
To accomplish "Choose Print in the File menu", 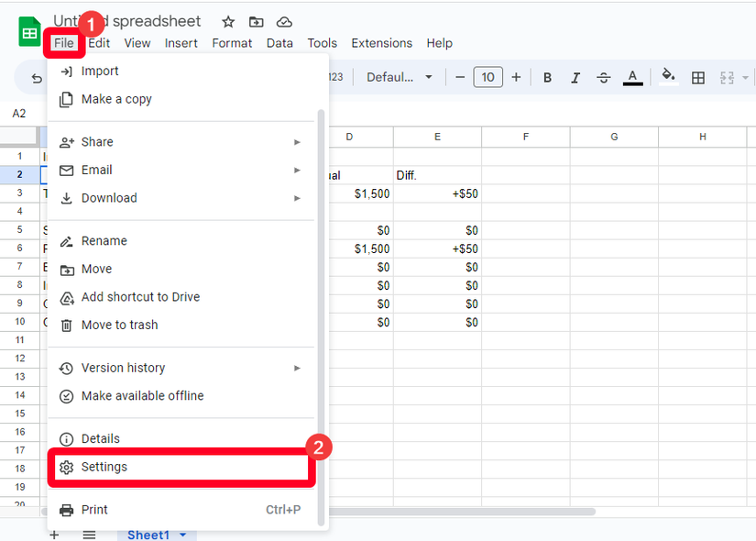I will [181, 510].
